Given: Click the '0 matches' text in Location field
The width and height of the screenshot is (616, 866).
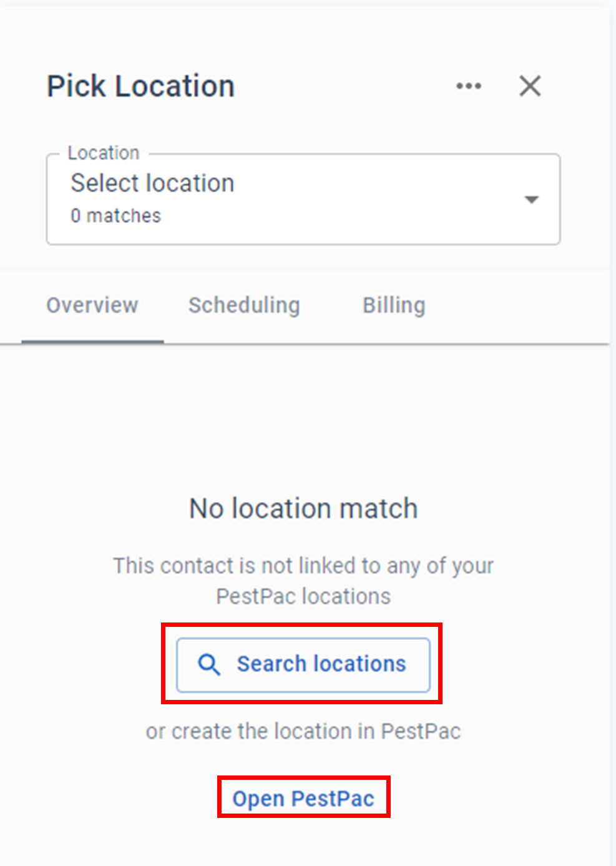Looking at the screenshot, I should [x=115, y=216].
